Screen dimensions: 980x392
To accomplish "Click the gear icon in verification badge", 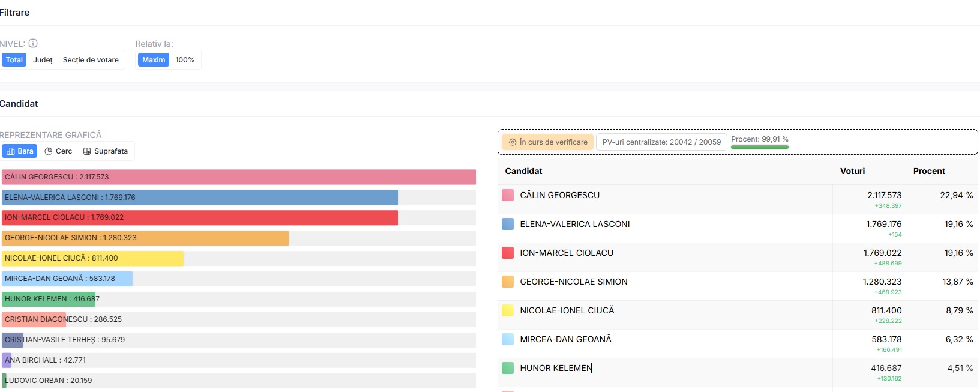I will (513, 142).
